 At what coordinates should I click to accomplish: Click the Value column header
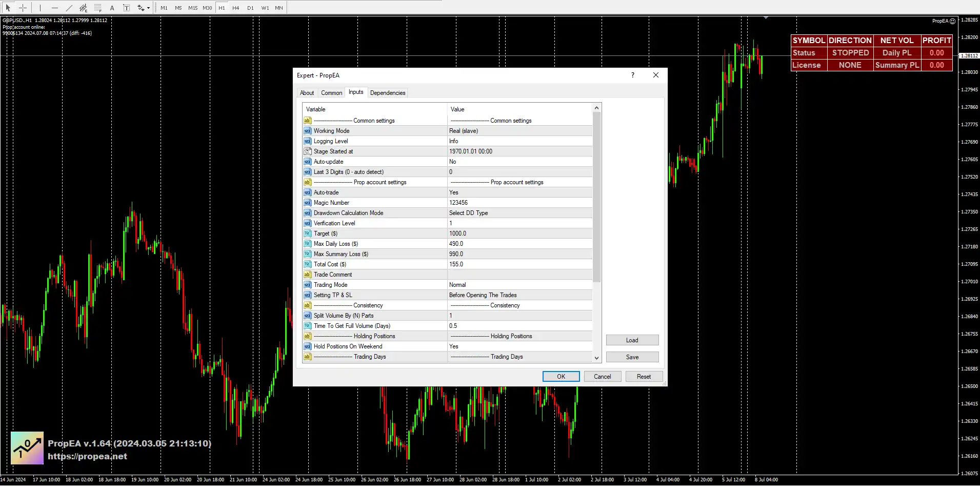point(519,109)
